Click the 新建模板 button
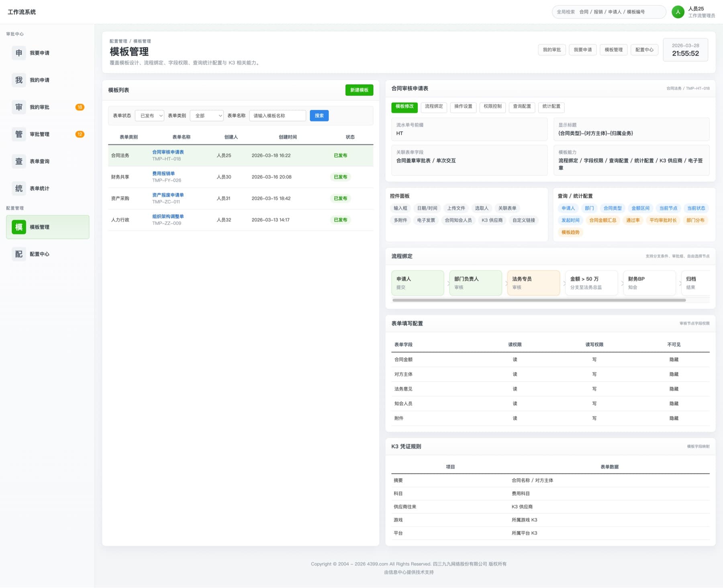Viewport: 723px width, 588px height. (359, 90)
